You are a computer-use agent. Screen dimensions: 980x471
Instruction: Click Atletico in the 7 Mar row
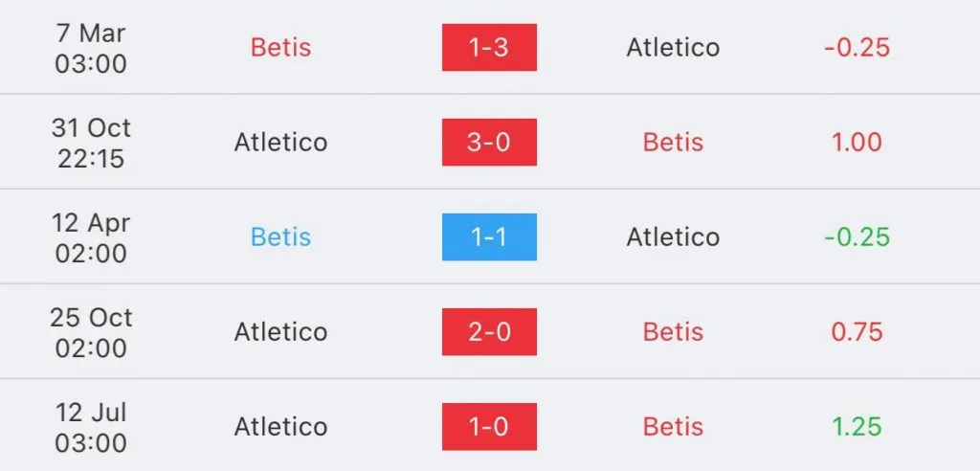[673, 47]
